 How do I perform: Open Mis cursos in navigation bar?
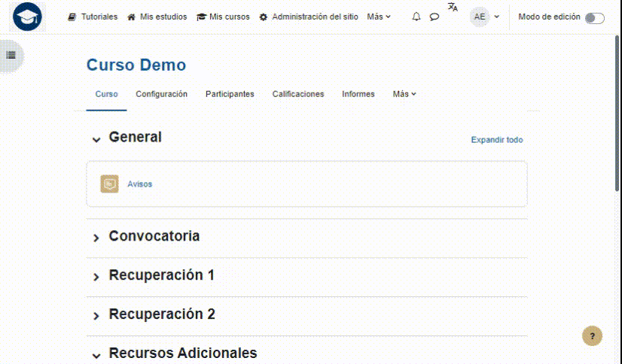coord(224,17)
